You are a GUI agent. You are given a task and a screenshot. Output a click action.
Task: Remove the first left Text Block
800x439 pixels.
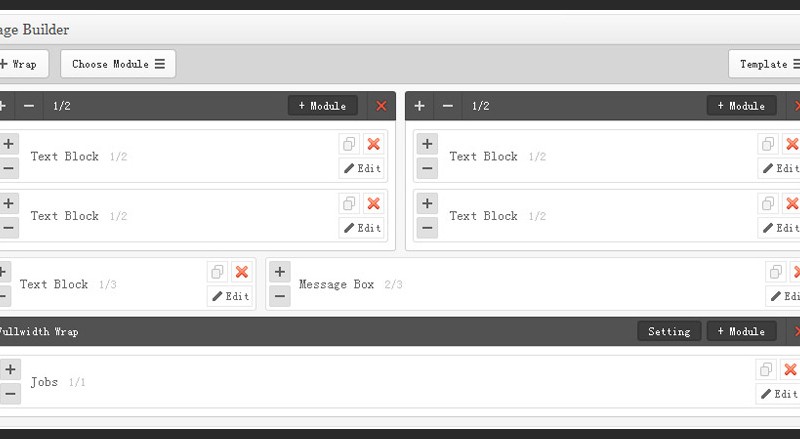tap(373, 144)
